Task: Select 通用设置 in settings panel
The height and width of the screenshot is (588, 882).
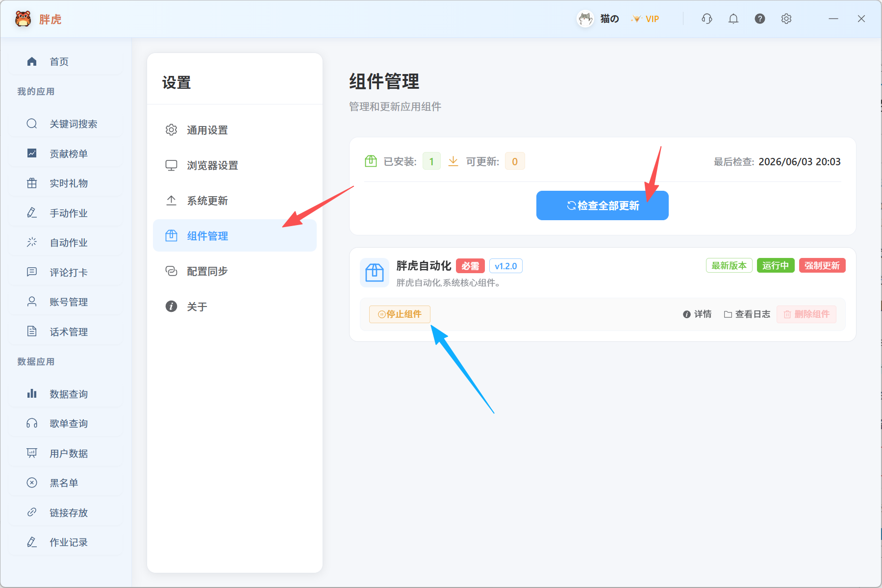Action: (235, 130)
